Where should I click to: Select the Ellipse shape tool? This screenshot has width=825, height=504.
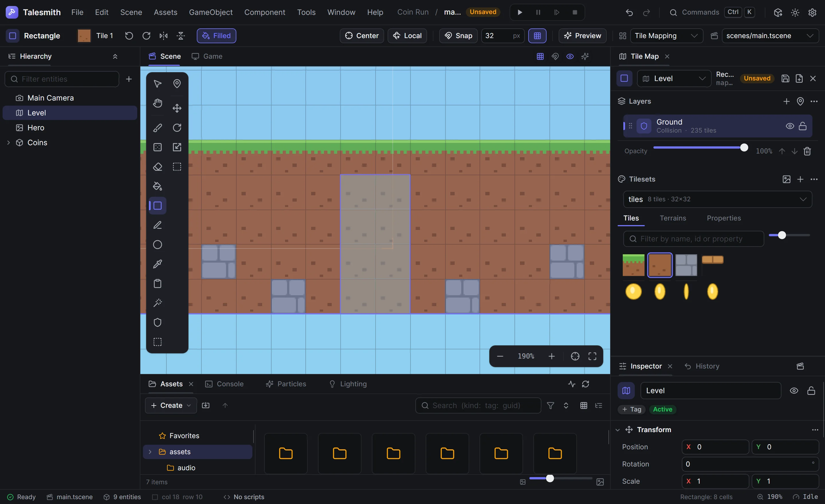coord(157,245)
